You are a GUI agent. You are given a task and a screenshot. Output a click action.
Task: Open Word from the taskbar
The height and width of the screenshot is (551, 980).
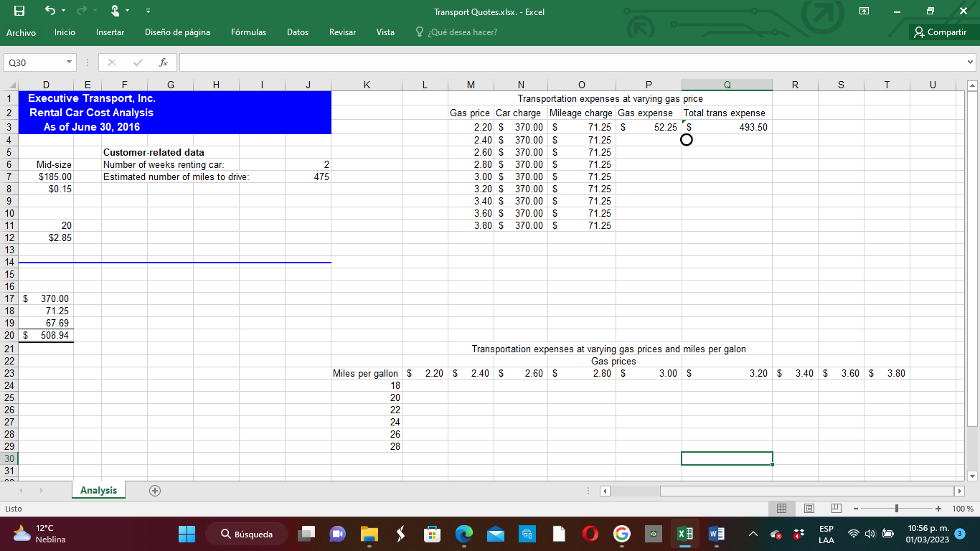717,534
